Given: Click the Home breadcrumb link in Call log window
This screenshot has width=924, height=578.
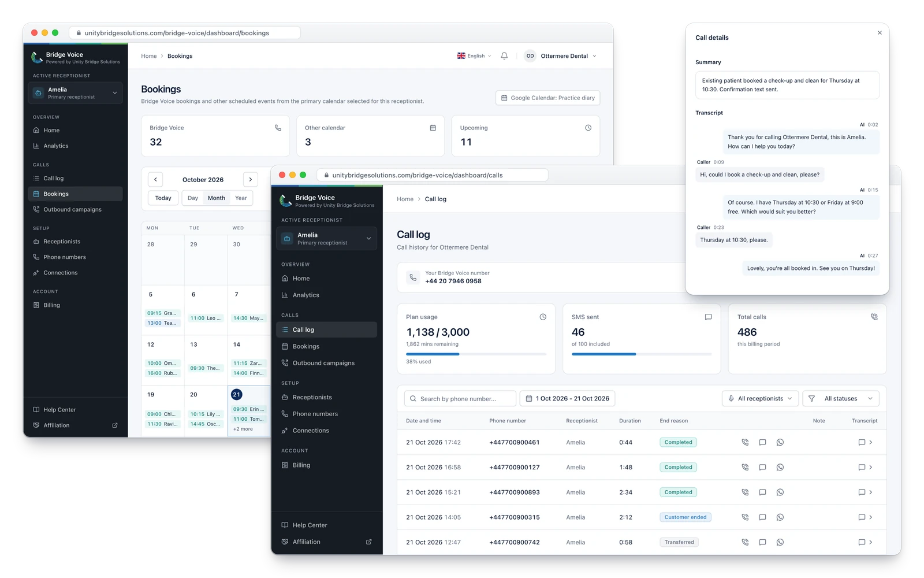Looking at the screenshot, I should (x=405, y=199).
